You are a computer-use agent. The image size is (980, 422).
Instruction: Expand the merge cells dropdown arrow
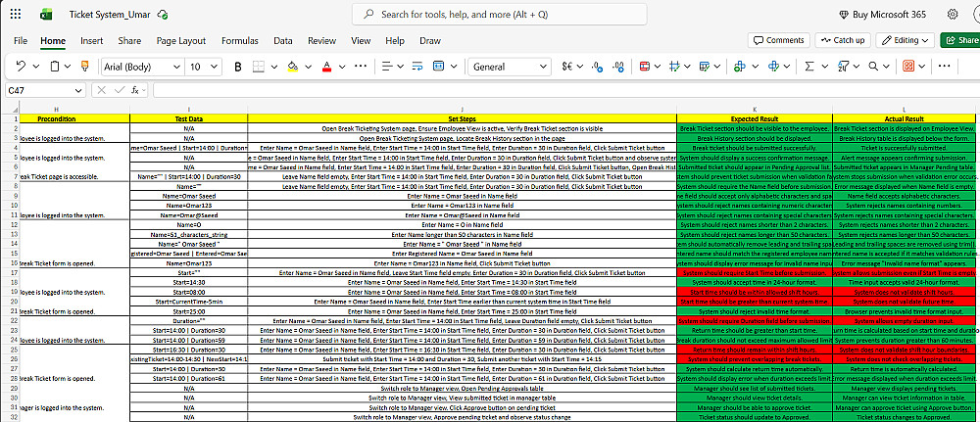click(453, 67)
